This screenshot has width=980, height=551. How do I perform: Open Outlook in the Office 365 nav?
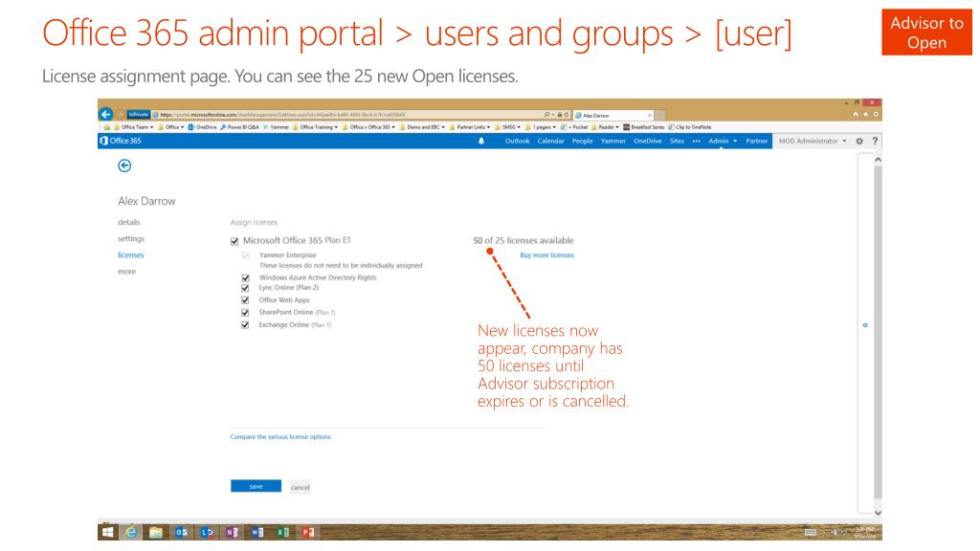(x=517, y=142)
